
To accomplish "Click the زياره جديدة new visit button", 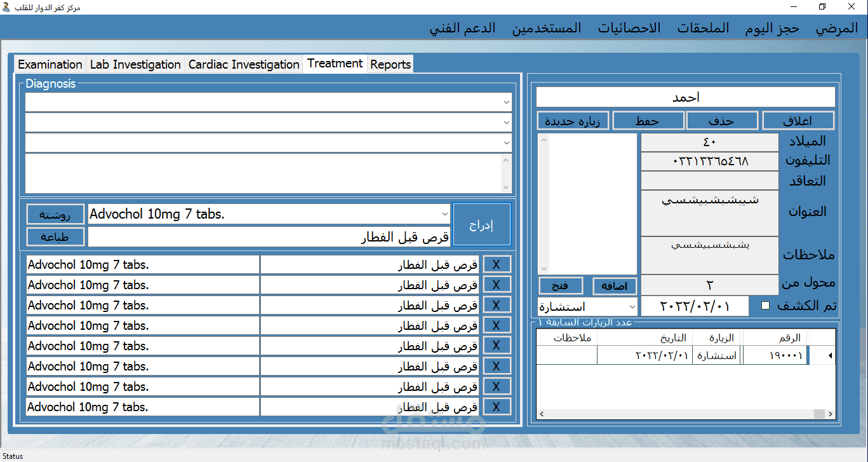I will click(573, 120).
